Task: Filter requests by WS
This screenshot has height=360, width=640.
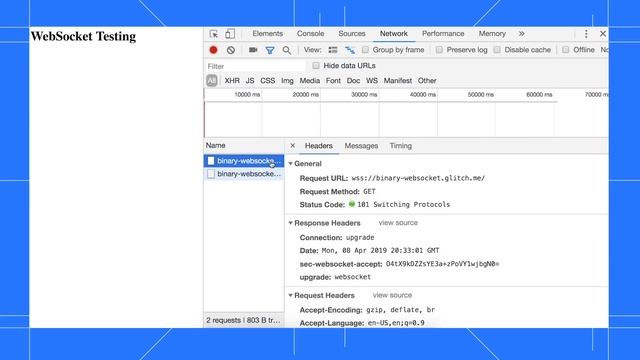Action: point(372,81)
